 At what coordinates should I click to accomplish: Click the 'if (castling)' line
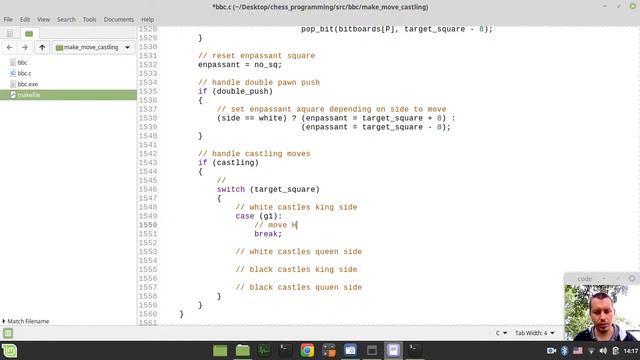pyautogui.click(x=228, y=162)
